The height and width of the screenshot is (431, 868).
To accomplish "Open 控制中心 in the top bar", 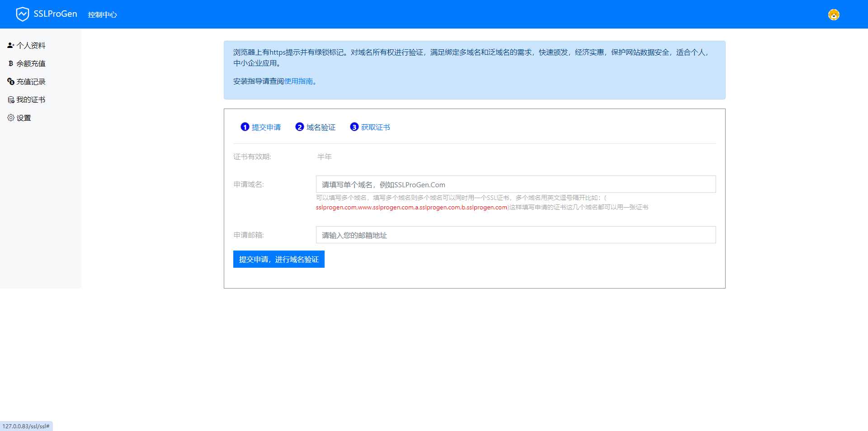I will point(102,14).
